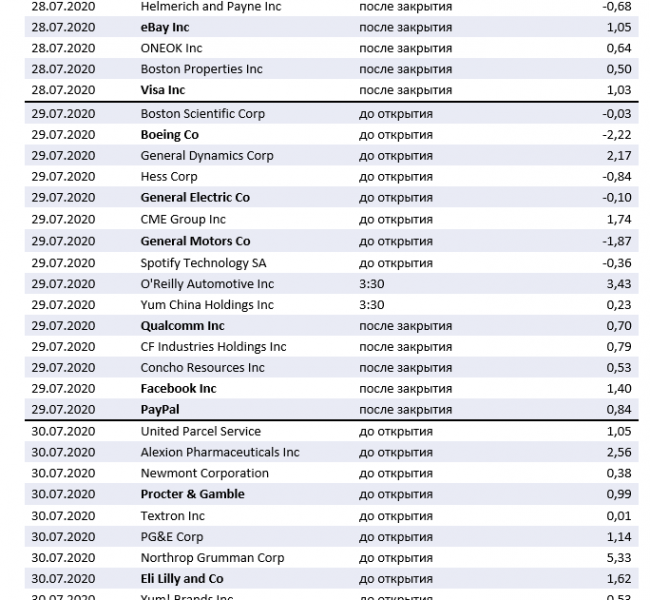Select Alexion Pharmaceuticals value 2,56
Screen dimensions: 650x600
click(619, 452)
